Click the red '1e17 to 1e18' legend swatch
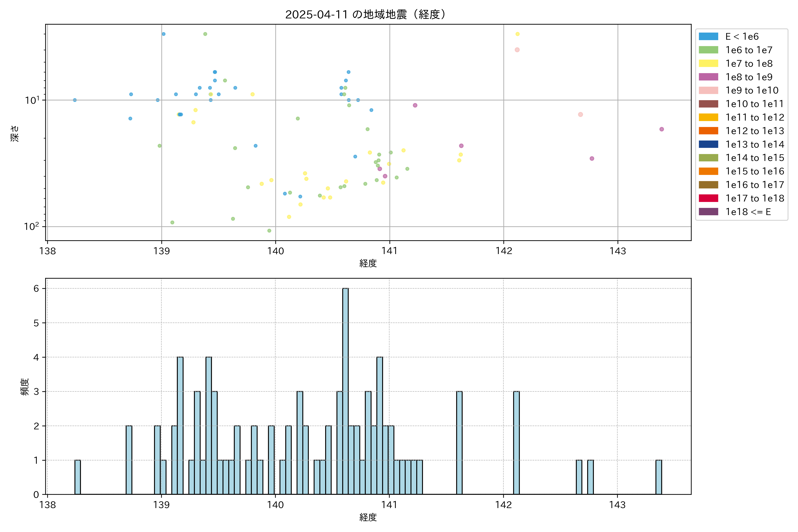The width and height of the screenshot is (798, 532). [708, 198]
